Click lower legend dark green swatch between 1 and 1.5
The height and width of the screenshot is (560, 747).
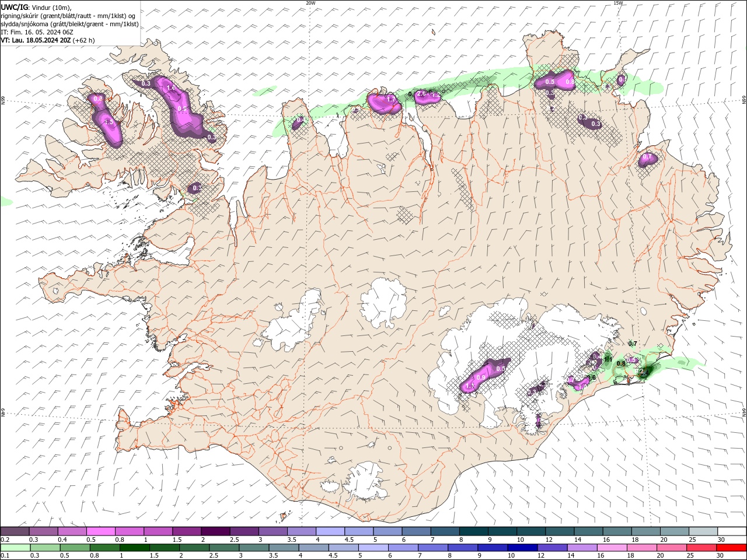click(134, 548)
